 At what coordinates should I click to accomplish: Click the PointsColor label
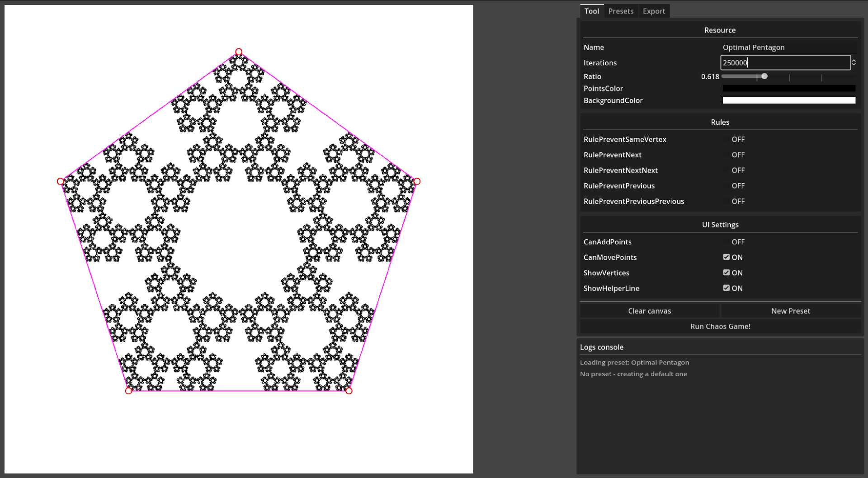[x=603, y=89]
